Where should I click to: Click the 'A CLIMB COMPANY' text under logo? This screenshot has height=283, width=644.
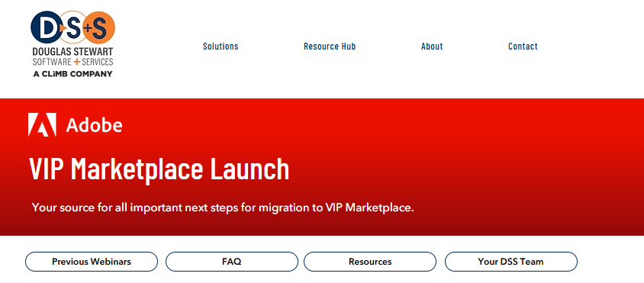click(72, 74)
